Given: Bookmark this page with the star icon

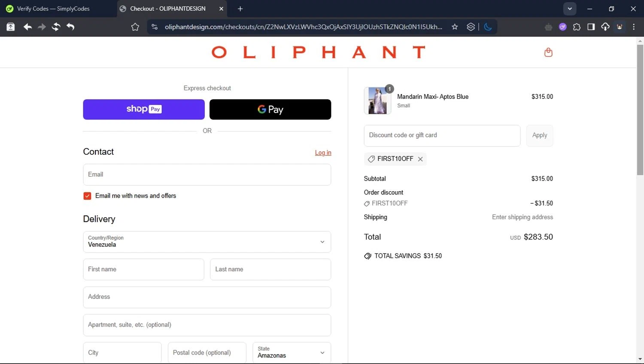Looking at the screenshot, I should tap(455, 27).
